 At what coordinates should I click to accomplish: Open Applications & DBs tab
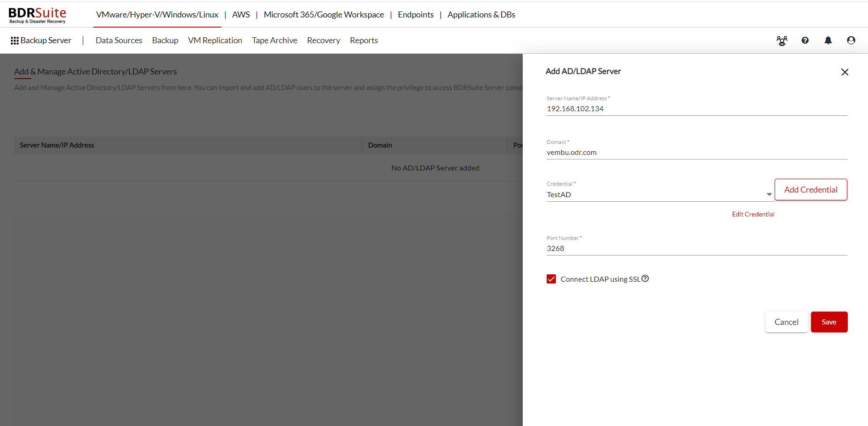coord(481,15)
